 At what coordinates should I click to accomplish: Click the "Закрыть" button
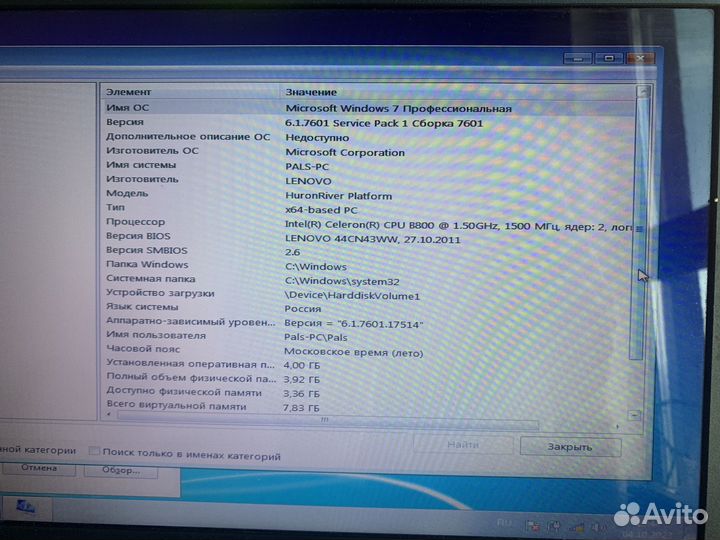coord(570,447)
